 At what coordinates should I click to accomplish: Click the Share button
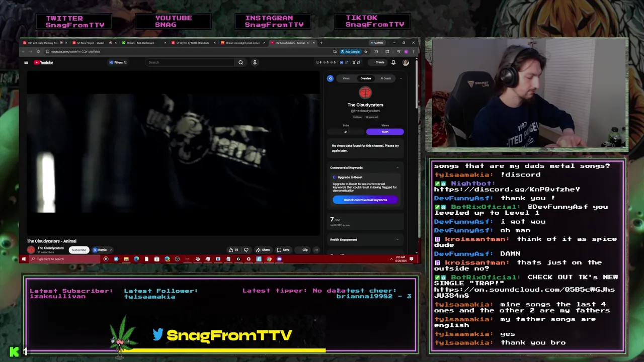tap(263, 250)
